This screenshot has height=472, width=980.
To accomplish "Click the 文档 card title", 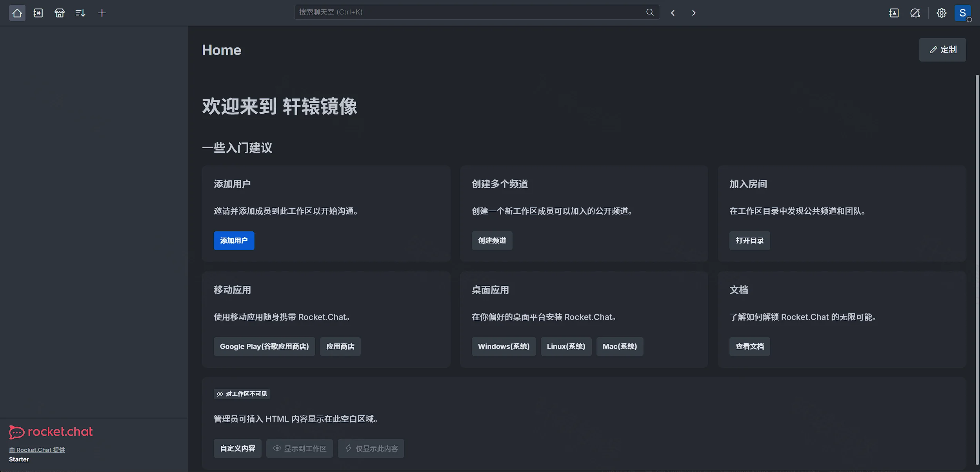I will coord(739,290).
